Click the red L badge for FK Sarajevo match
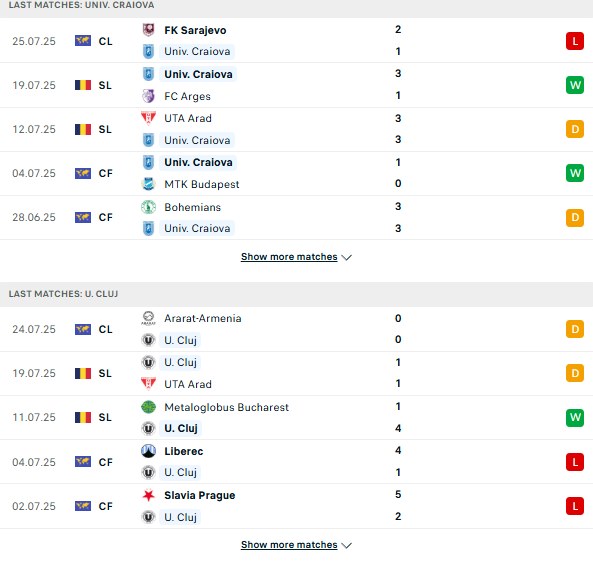The image size is (593, 561). (x=575, y=41)
